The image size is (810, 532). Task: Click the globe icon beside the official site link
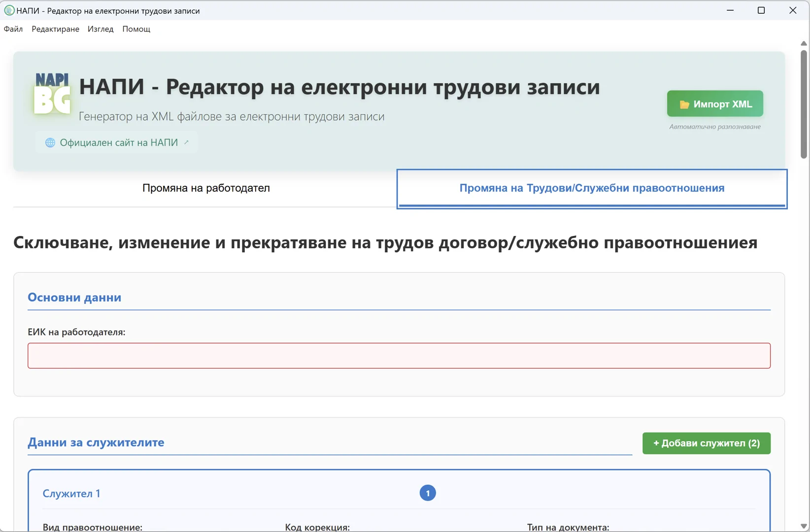(50, 143)
